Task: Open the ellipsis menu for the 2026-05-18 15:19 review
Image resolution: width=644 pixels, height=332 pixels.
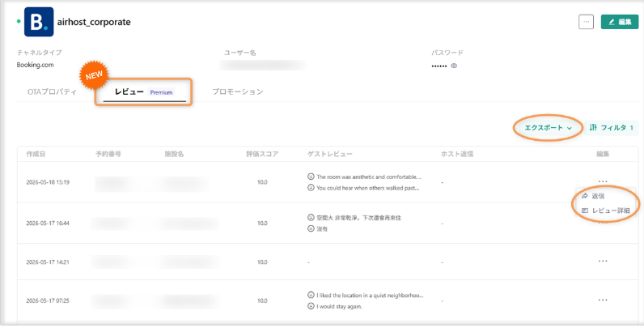Action: coord(603,181)
